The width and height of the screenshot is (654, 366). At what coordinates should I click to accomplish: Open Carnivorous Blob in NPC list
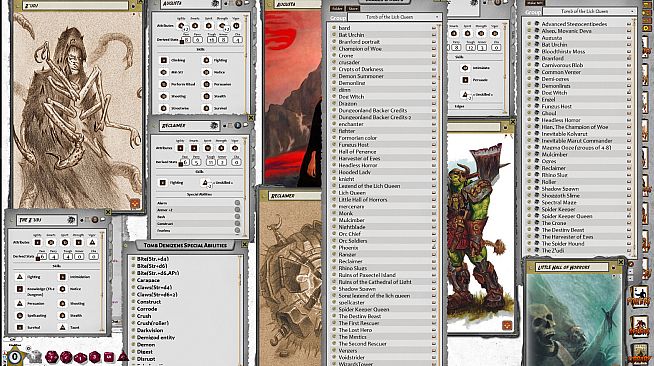tap(562, 65)
